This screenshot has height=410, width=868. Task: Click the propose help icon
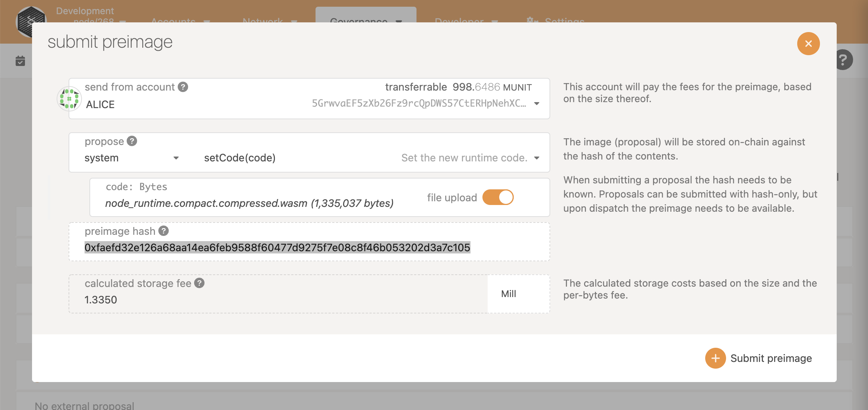(132, 141)
